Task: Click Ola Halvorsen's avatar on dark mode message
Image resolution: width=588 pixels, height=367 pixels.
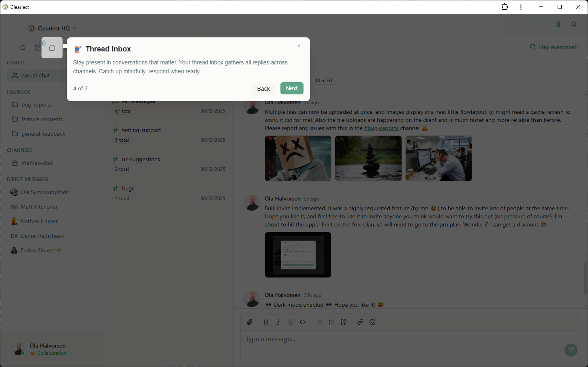Action: pos(252,299)
